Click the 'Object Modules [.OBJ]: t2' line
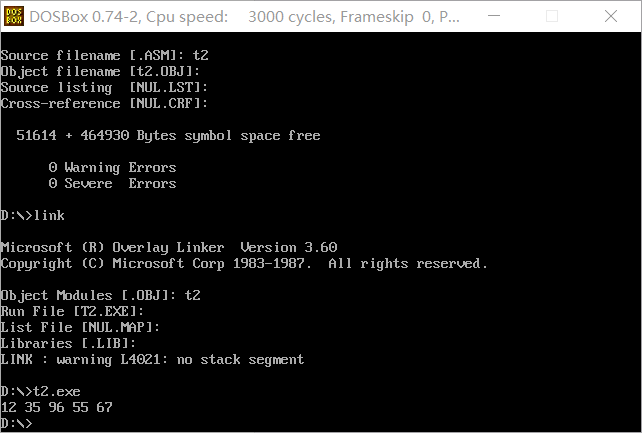 pos(100,295)
